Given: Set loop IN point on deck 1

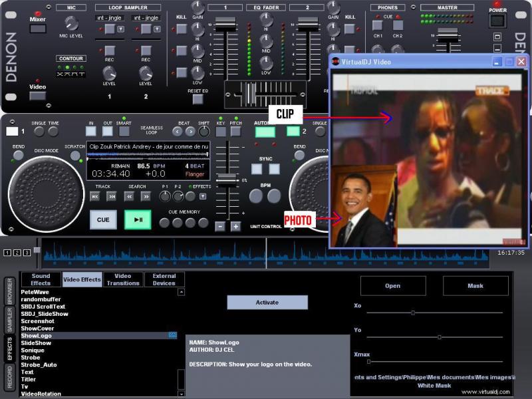Looking at the screenshot, I should pos(90,131).
